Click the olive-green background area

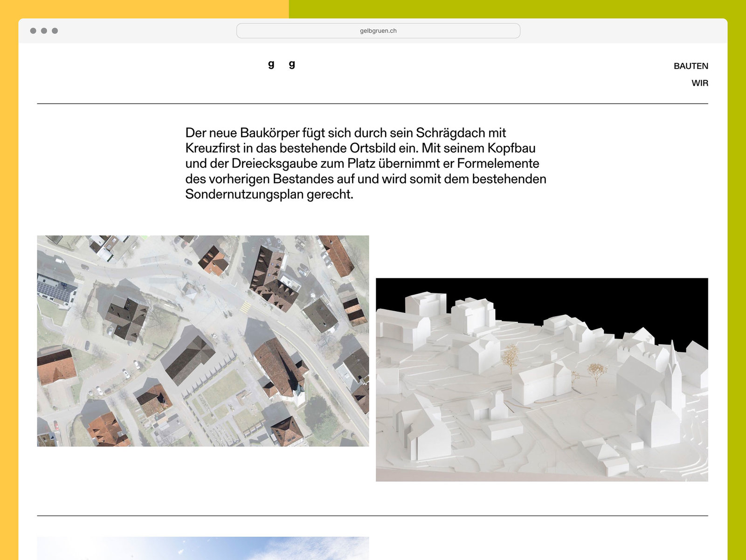point(737,280)
